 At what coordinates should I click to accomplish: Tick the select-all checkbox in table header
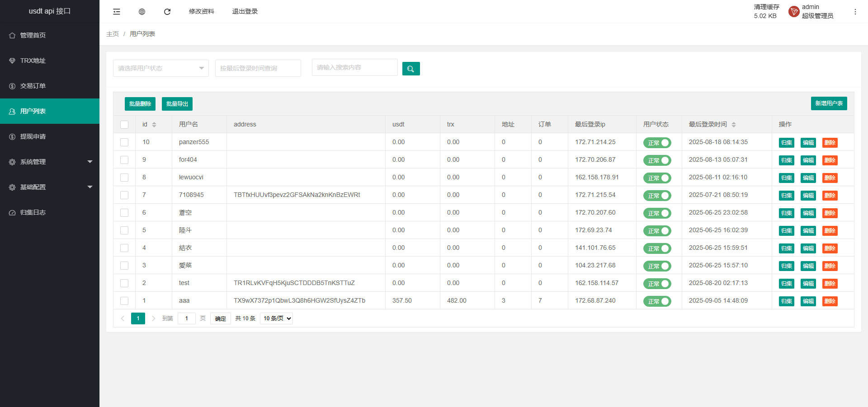pyautogui.click(x=124, y=125)
